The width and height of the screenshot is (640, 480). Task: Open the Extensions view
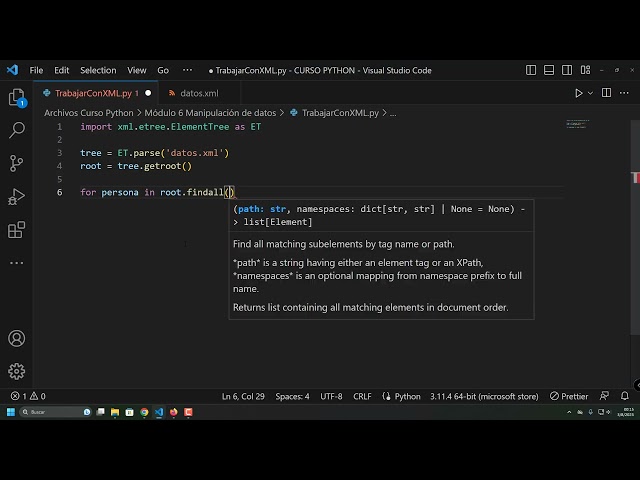(x=16, y=230)
